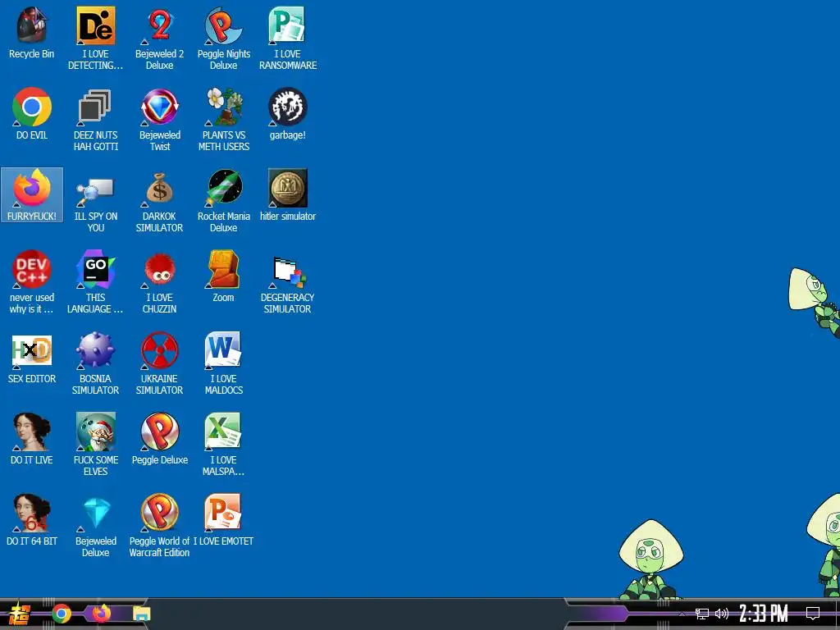Open the volume speaker tray icon
Image resolution: width=840 pixels, height=630 pixels.
[x=722, y=614]
